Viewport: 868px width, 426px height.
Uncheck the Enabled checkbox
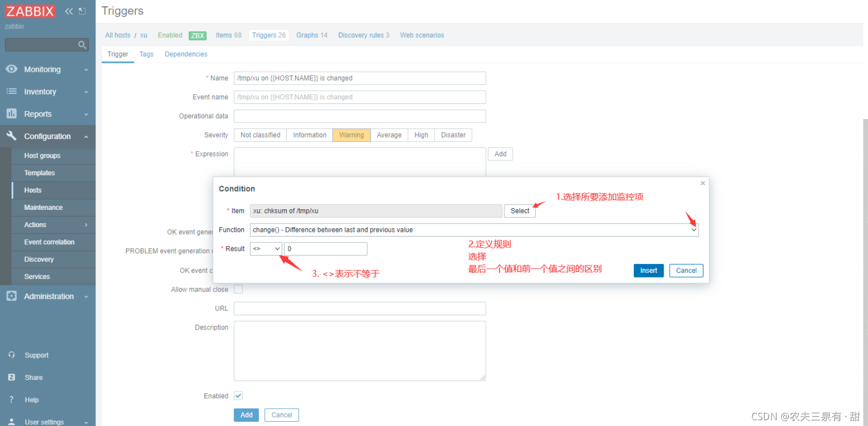pos(238,396)
